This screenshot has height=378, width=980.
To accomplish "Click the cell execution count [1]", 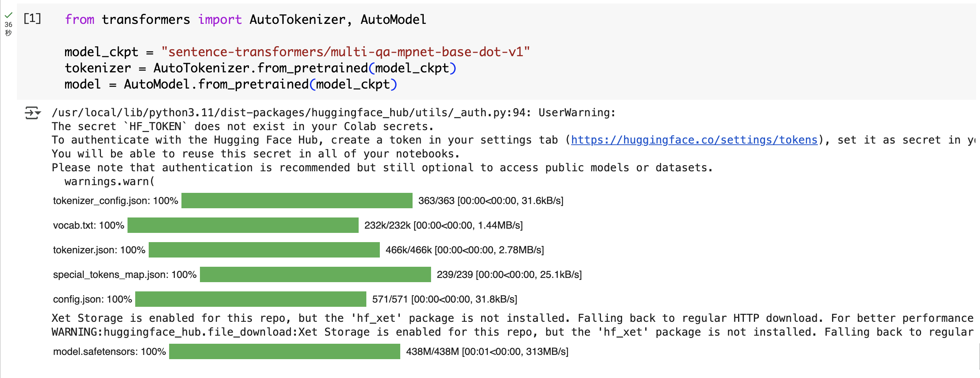I will [32, 18].
